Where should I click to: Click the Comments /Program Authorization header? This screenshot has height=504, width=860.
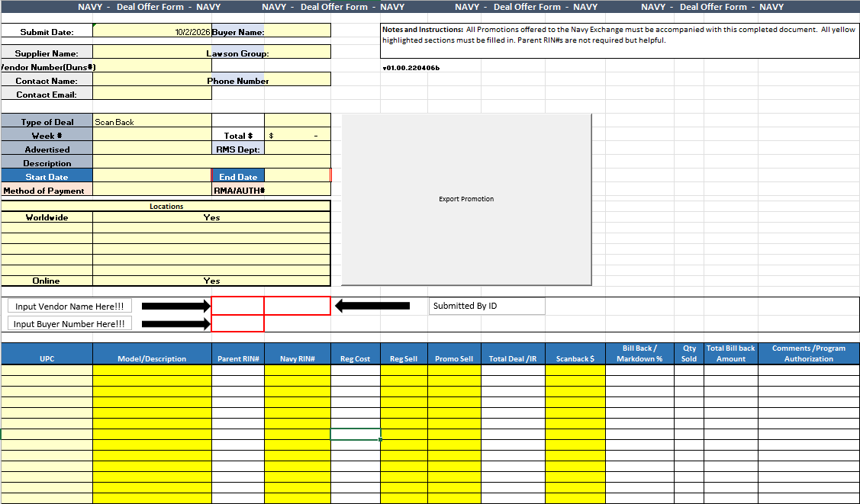(808, 354)
